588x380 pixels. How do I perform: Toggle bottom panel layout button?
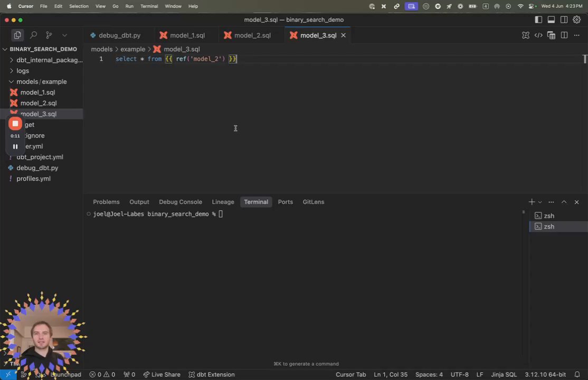(551, 20)
